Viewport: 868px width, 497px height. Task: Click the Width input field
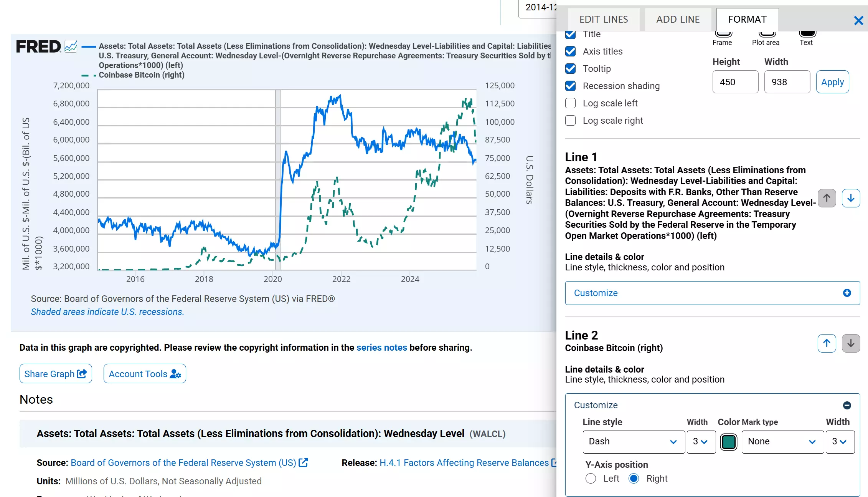click(787, 82)
